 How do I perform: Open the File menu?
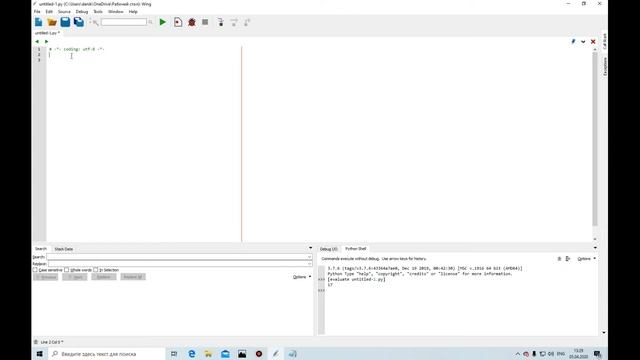coord(37,12)
